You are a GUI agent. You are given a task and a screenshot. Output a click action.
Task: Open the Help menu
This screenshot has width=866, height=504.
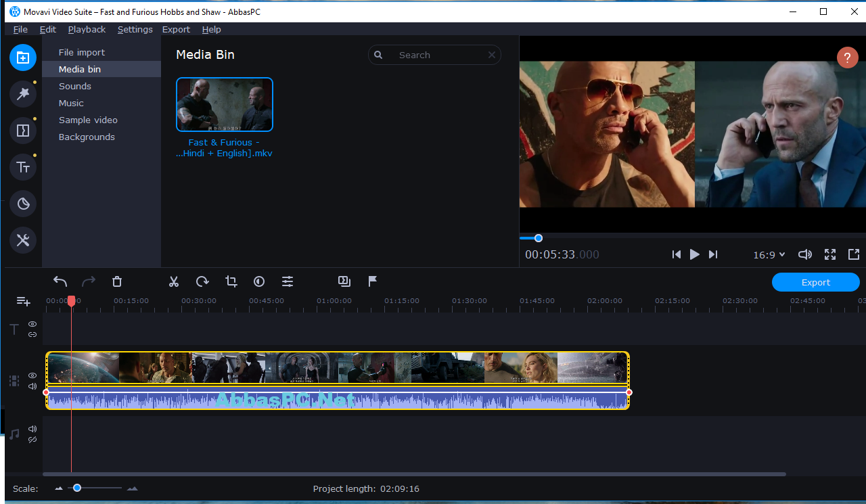point(212,30)
